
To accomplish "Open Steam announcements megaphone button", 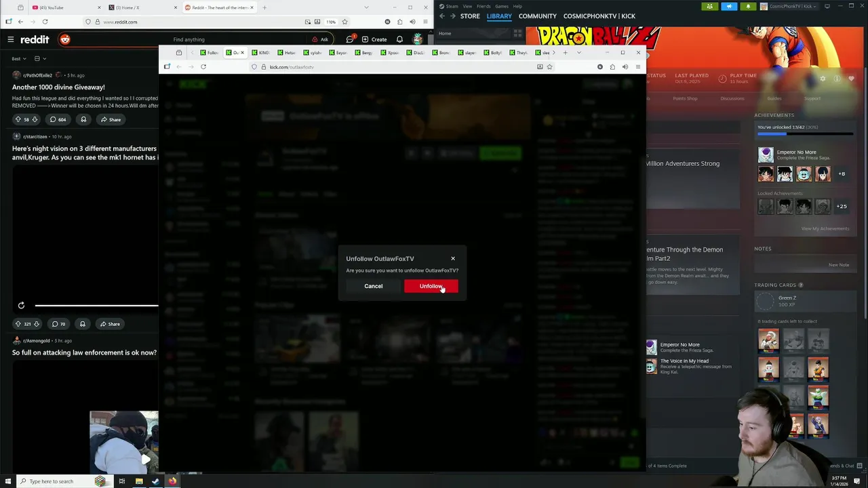I will (x=729, y=6).
